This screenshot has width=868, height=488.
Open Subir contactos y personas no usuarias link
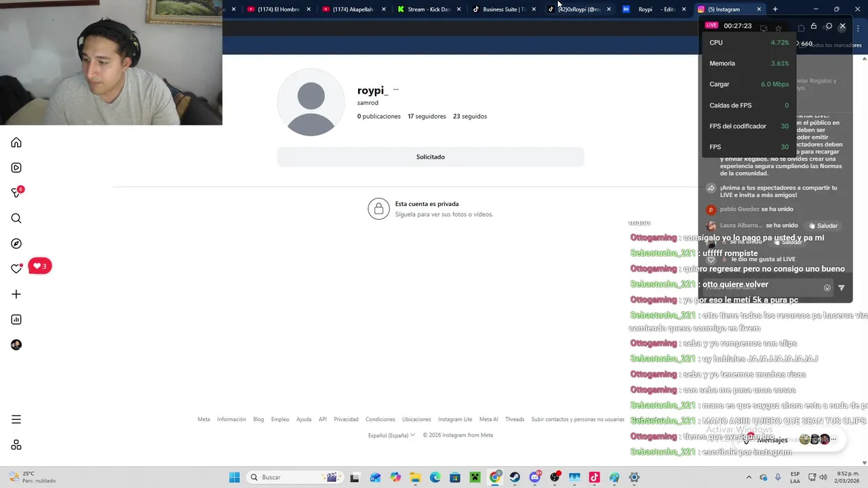(578, 420)
